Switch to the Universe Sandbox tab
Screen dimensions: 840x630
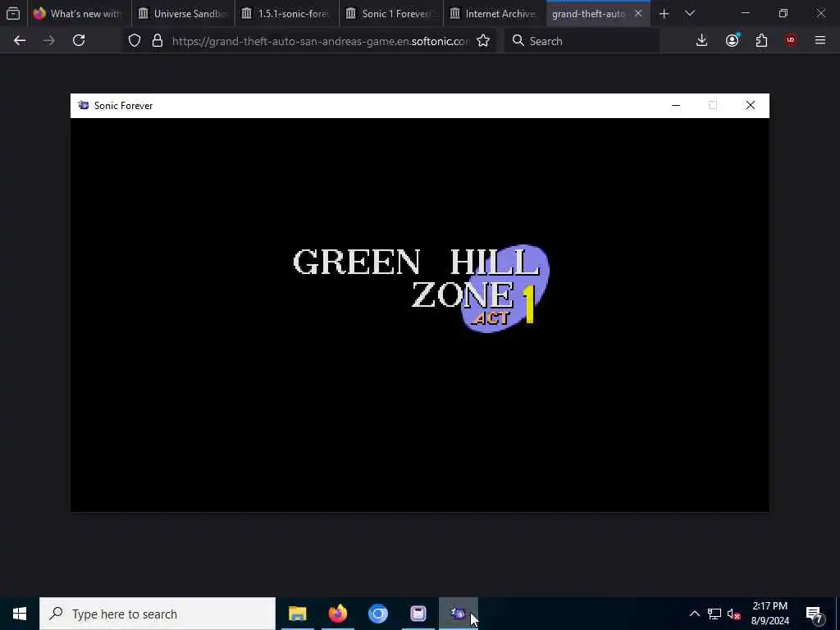click(x=183, y=13)
